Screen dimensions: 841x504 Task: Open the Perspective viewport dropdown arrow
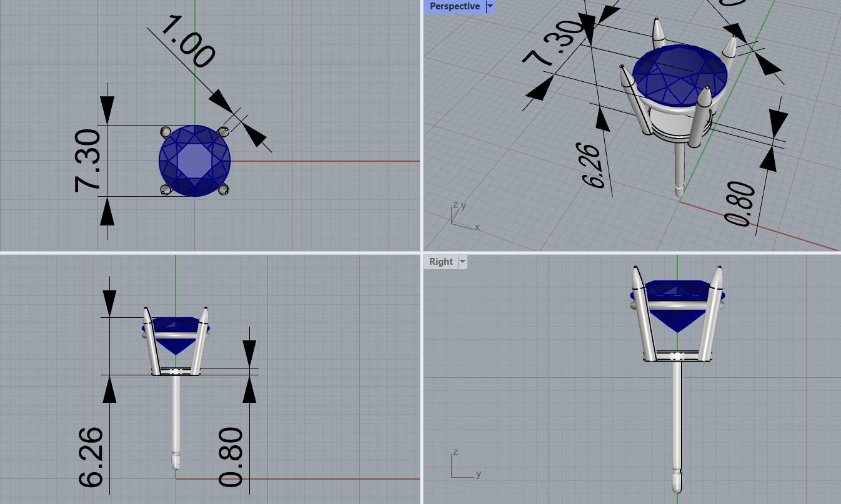click(x=490, y=6)
